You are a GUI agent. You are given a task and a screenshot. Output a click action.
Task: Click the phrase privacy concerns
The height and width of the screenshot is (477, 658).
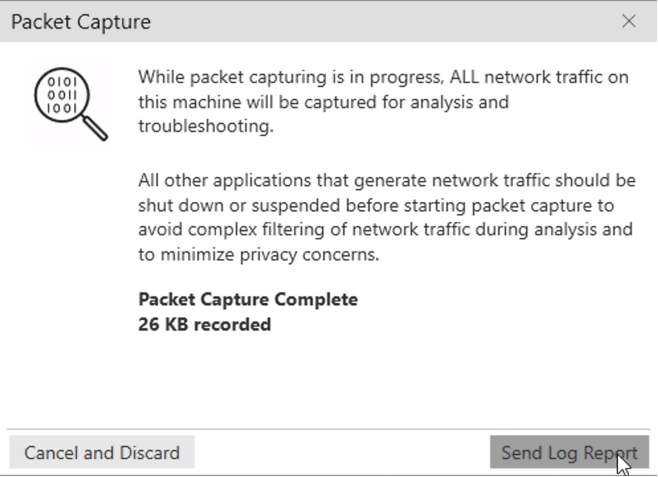coord(309,255)
